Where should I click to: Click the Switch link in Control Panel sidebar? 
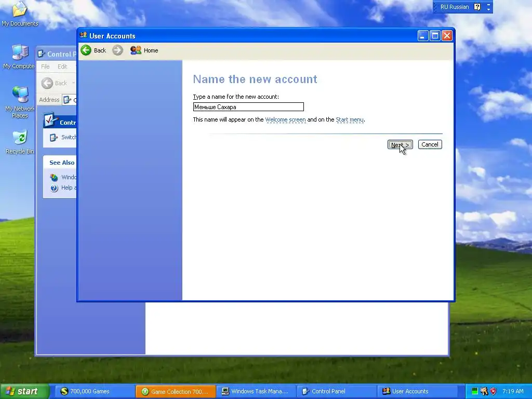click(x=69, y=137)
